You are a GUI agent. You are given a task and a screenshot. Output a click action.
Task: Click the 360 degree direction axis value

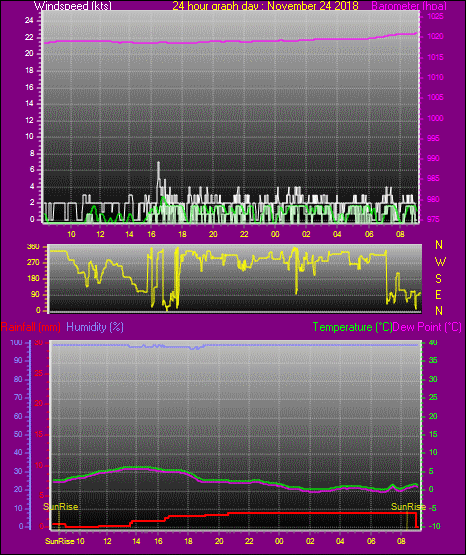33,247
